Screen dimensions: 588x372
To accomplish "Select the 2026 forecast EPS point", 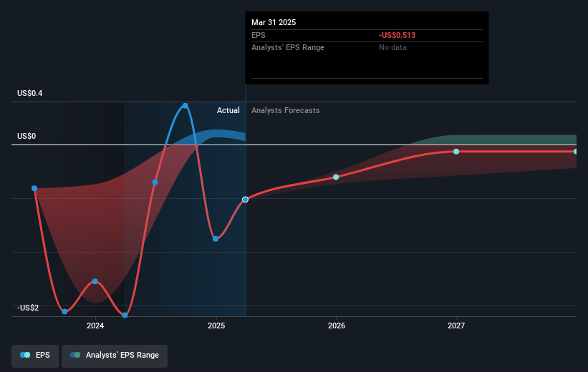I will [336, 177].
